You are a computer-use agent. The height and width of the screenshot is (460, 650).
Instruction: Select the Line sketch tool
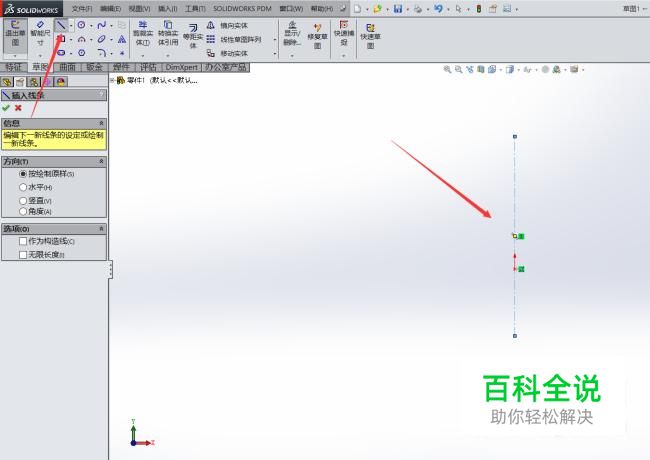coord(61,25)
